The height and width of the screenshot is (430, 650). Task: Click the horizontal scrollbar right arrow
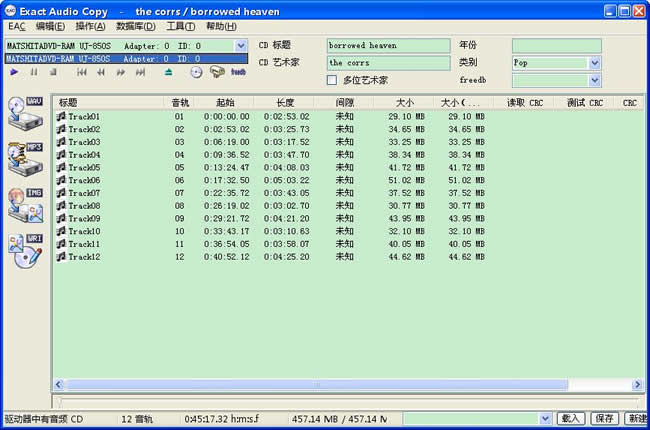637,385
